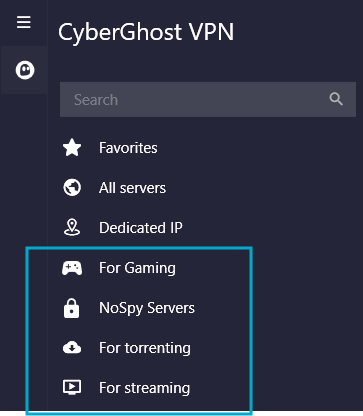Select the For Gaming servers label
The height and width of the screenshot is (416, 363).
(x=137, y=268)
